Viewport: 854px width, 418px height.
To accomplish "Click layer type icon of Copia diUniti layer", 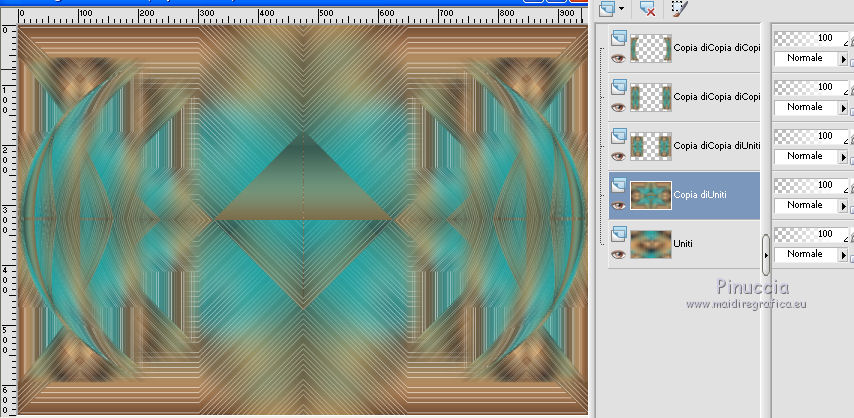I will 619,185.
